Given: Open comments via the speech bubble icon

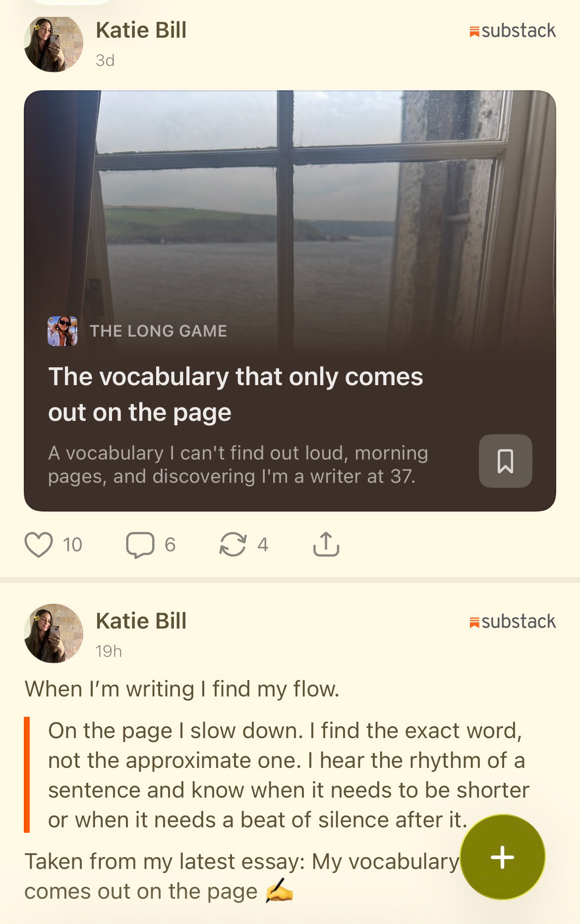Looking at the screenshot, I should (x=140, y=545).
